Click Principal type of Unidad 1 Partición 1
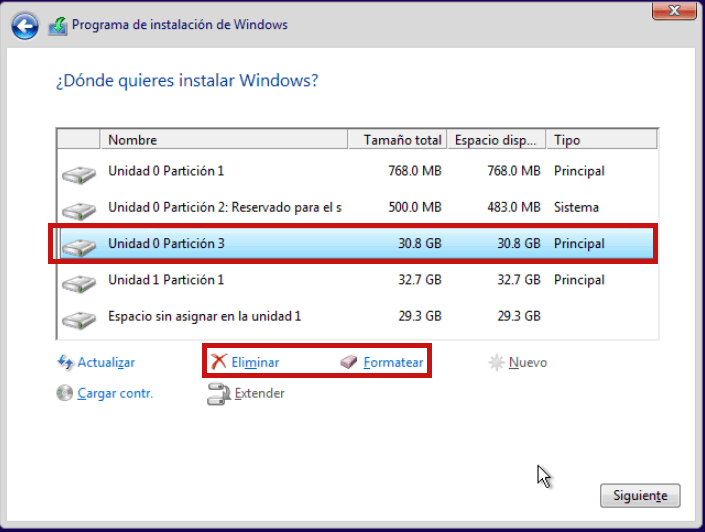705x532 pixels. point(579,280)
